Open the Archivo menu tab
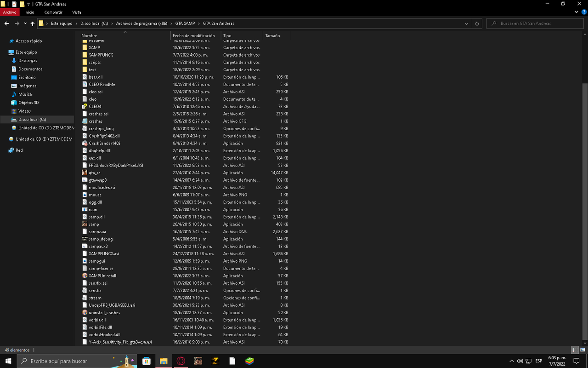 10,12
